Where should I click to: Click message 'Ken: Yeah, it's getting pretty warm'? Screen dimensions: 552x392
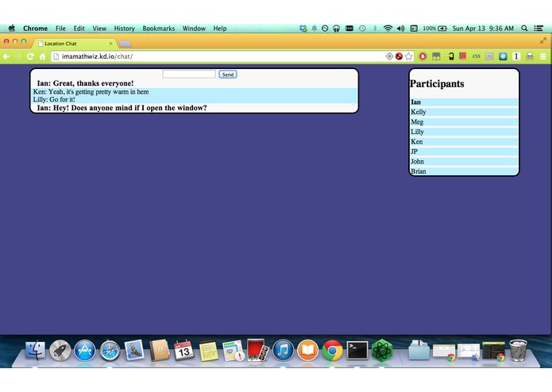[91, 92]
